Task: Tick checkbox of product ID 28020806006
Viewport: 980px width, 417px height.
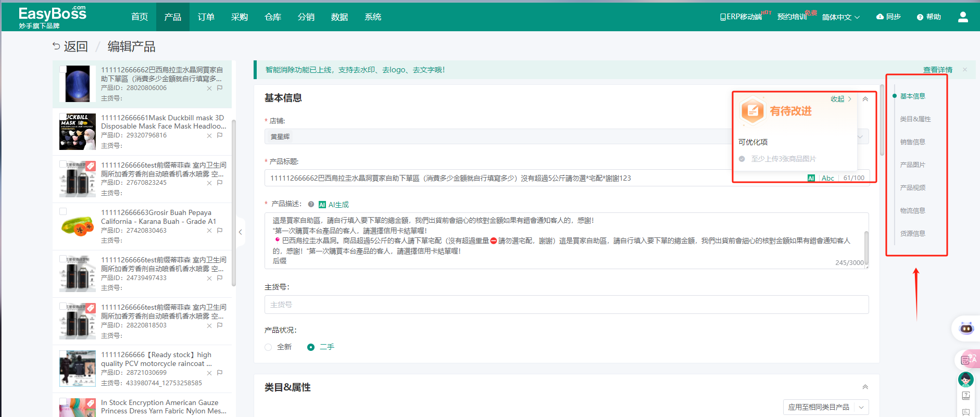Action: [x=63, y=69]
